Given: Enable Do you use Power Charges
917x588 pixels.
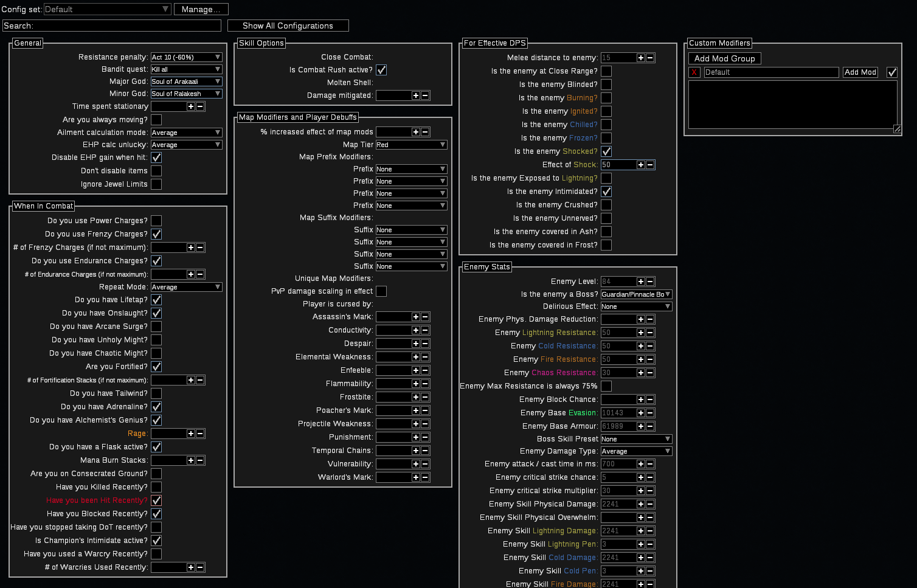Looking at the screenshot, I should pos(156,221).
